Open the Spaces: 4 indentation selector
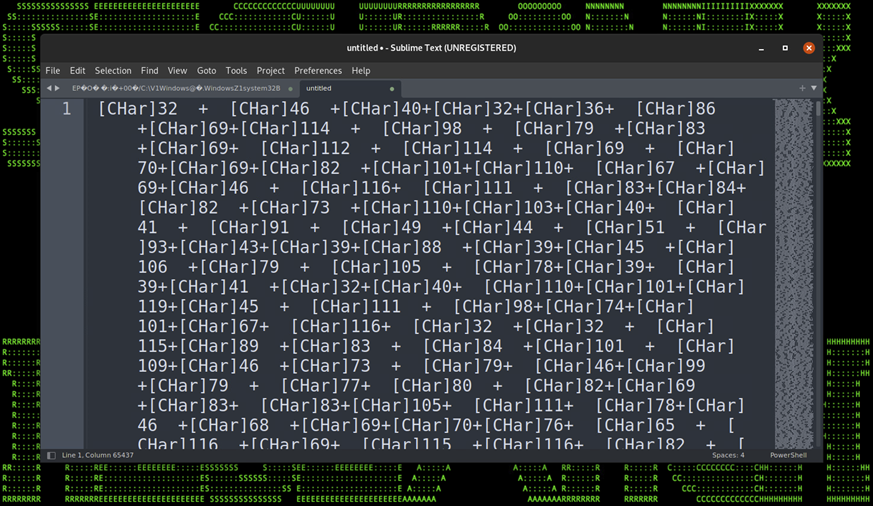The image size is (873, 506). (x=728, y=456)
